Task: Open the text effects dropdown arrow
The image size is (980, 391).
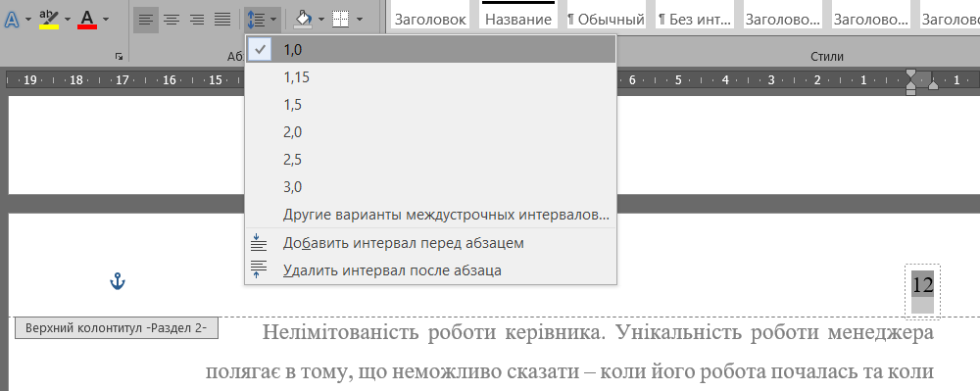Action: click(x=28, y=20)
